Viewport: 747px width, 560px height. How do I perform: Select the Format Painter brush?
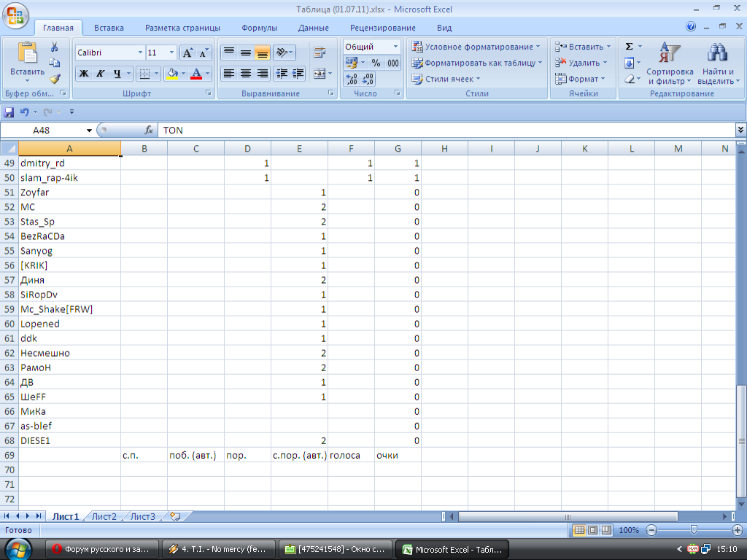coord(54,78)
